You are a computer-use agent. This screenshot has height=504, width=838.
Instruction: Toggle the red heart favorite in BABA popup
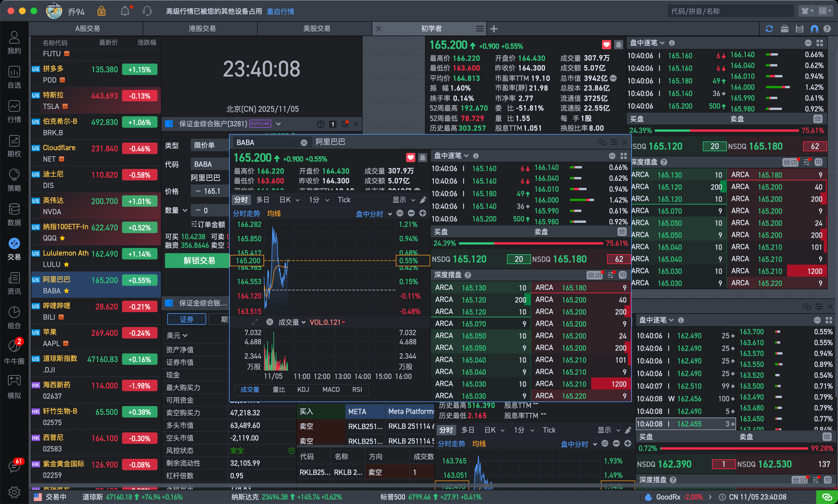click(x=410, y=157)
